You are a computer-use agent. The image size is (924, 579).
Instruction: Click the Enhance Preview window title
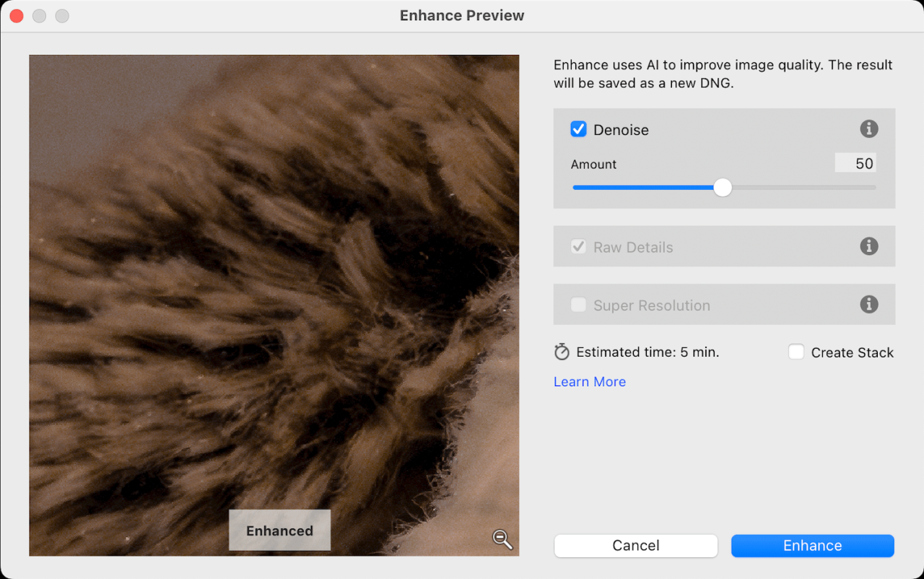click(462, 15)
